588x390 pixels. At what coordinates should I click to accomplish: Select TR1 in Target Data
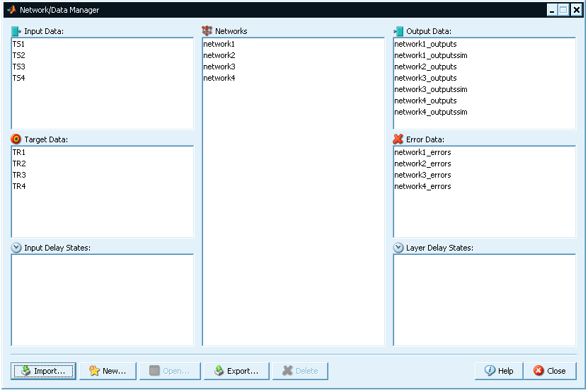coord(103,152)
